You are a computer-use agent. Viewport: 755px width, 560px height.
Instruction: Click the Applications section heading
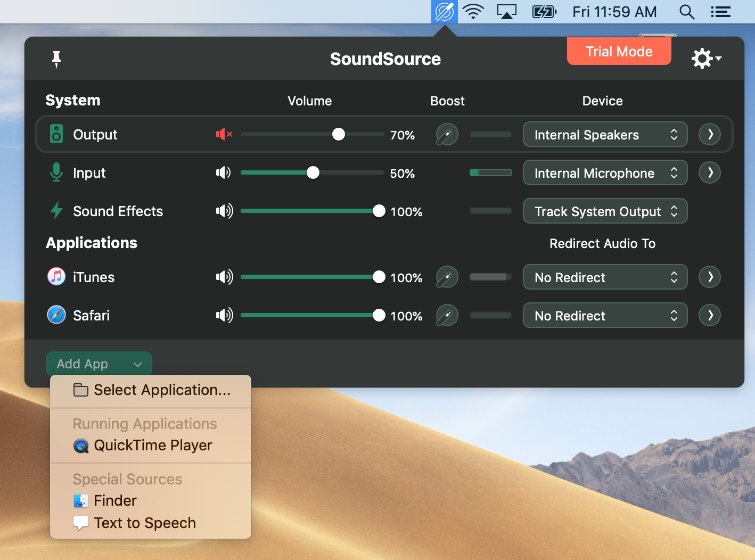pos(92,243)
